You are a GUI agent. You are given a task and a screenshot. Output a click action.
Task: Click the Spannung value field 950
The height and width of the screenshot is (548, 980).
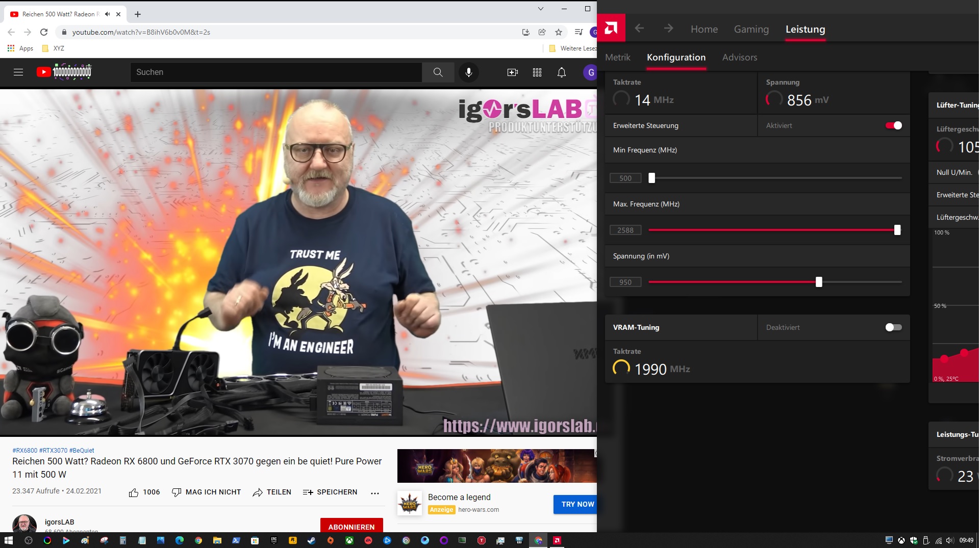(625, 282)
